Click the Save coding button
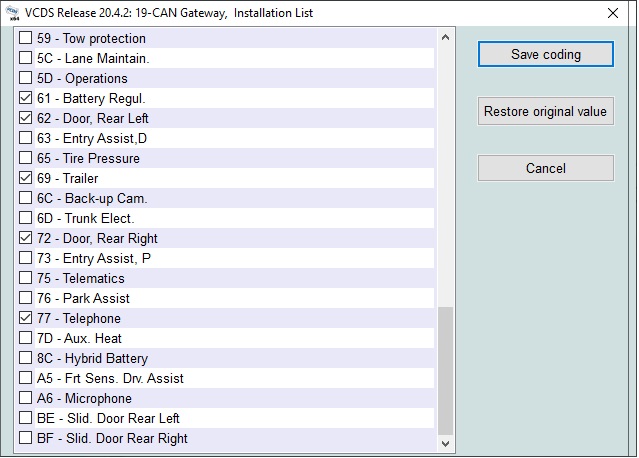This screenshot has width=639, height=458. [546, 54]
